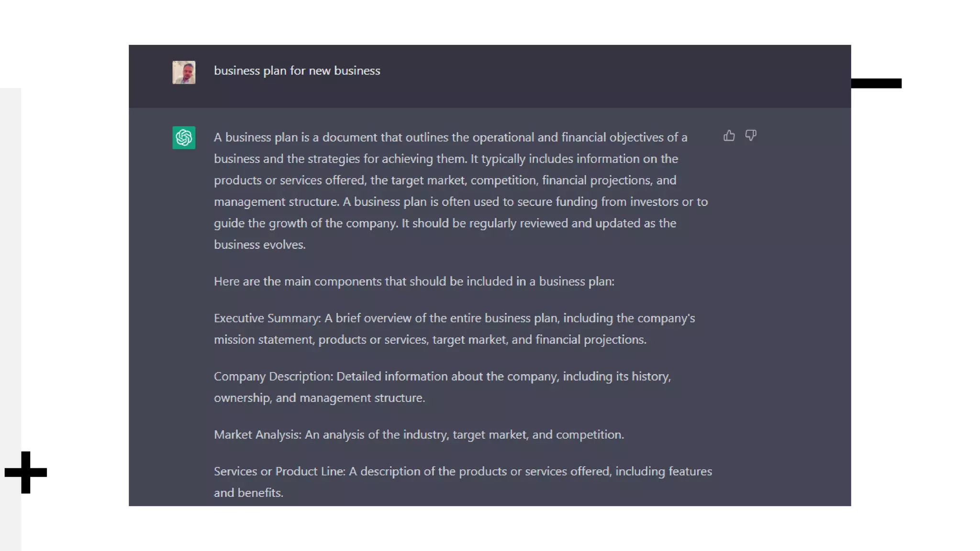Click the "Company Description:" label
This screenshot has height=551, width=980.
point(273,376)
